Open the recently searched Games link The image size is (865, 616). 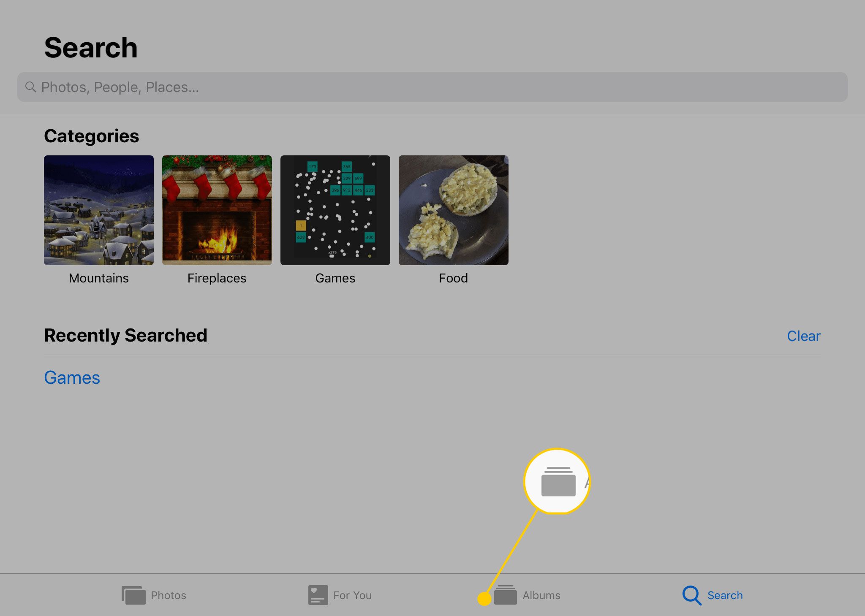71,378
